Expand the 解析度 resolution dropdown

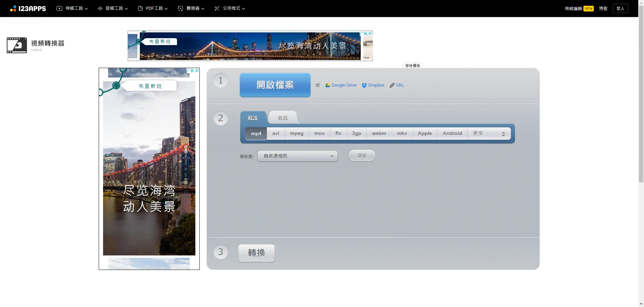click(297, 156)
